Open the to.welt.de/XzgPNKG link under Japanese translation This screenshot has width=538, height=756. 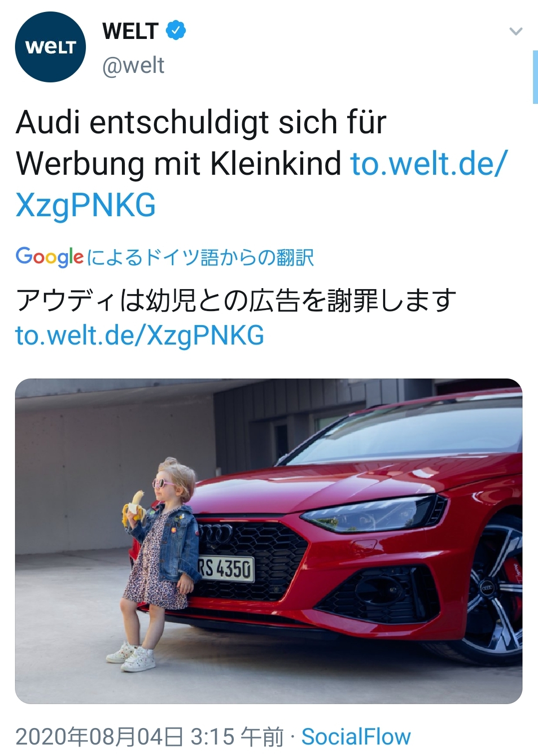click(140, 335)
